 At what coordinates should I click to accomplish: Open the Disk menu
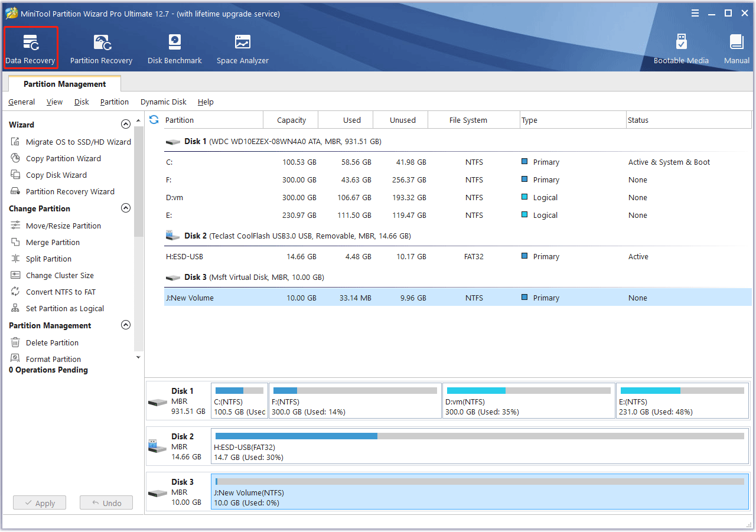[x=82, y=102]
